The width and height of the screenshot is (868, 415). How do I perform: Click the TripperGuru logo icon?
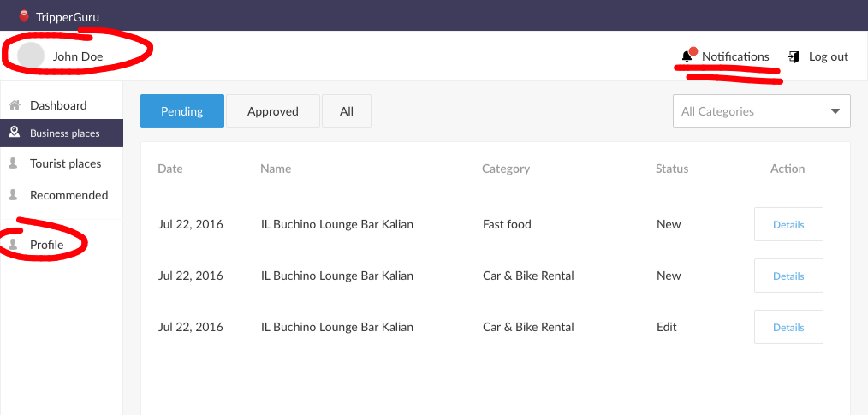tap(24, 16)
